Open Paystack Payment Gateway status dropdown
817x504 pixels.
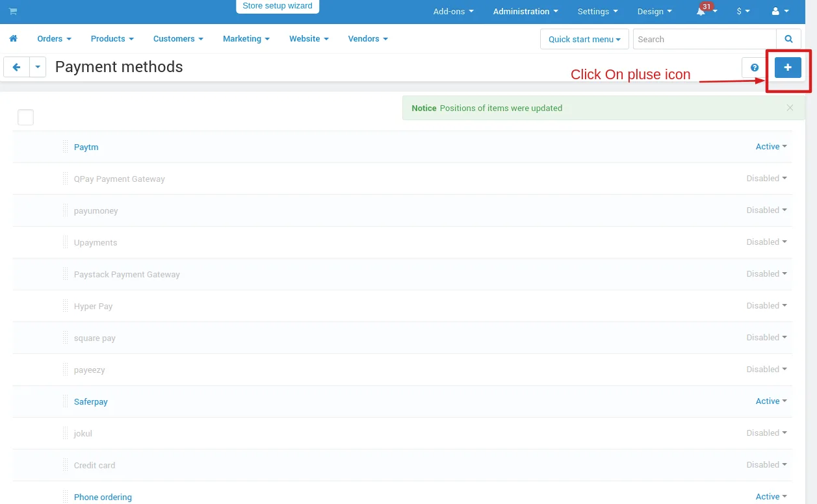point(766,274)
